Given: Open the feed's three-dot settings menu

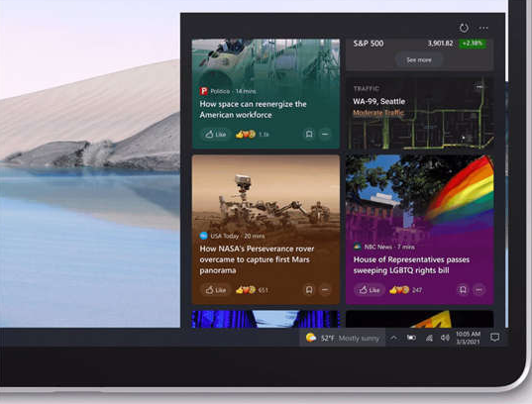Looking at the screenshot, I should click(483, 28).
